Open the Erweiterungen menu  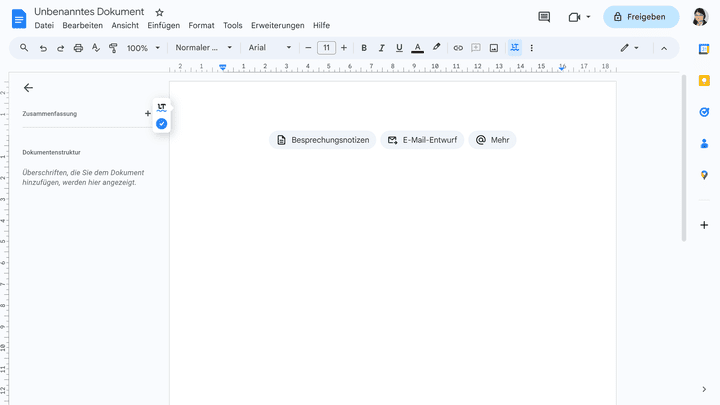coord(277,25)
